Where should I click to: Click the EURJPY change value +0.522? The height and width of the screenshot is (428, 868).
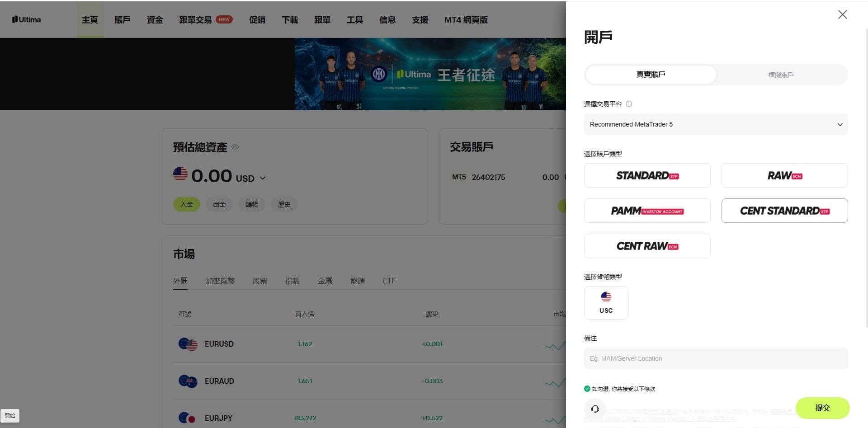[x=432, y=419]
